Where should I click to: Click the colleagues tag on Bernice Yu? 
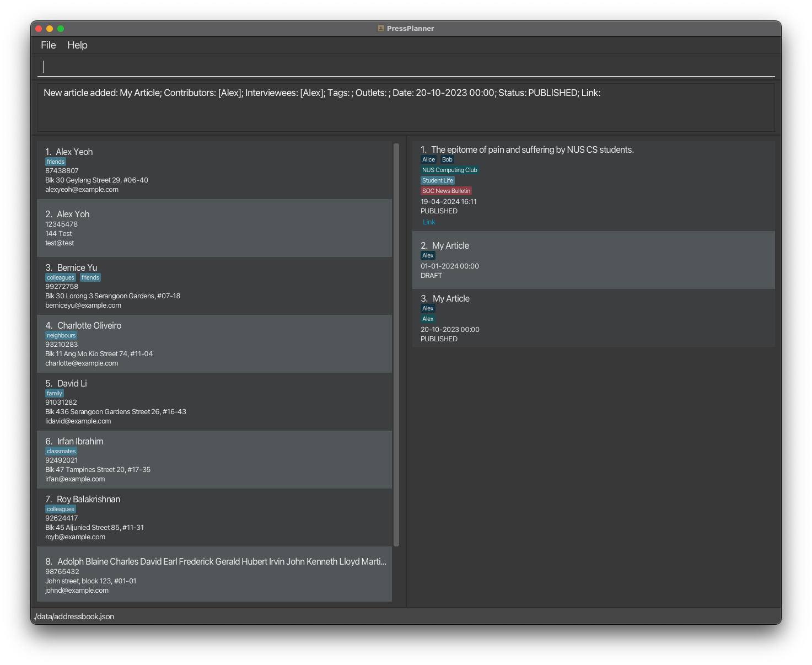click(61, 277)
